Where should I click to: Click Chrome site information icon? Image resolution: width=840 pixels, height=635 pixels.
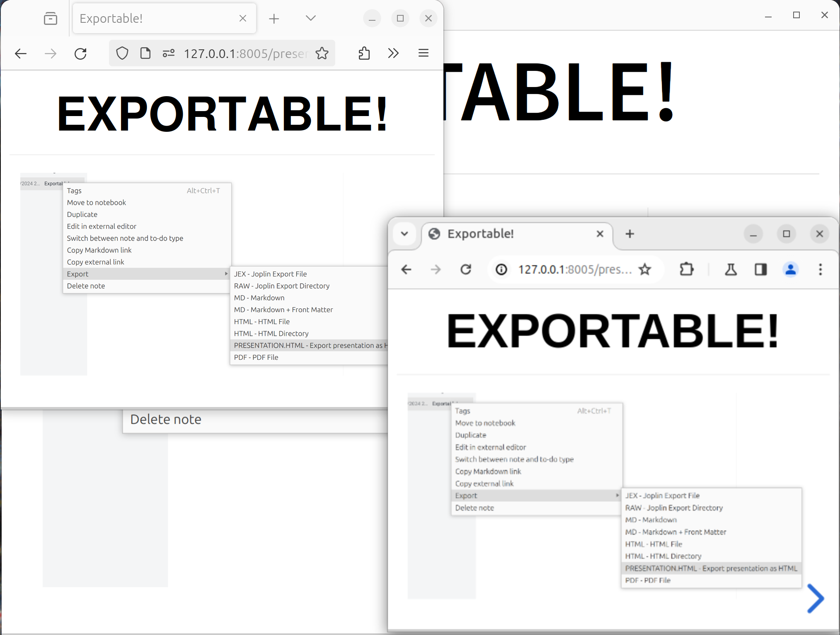pyautogui.click(x=501, y=270)
